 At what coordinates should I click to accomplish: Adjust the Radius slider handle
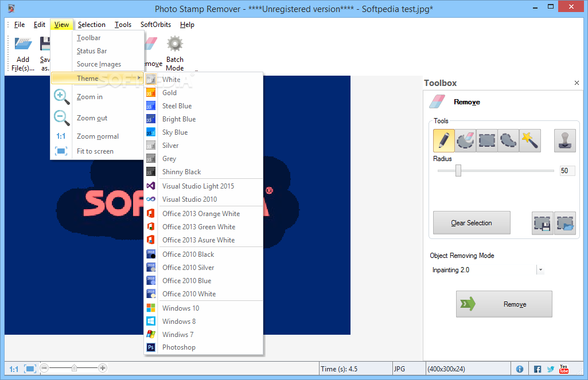pos(458,171)
